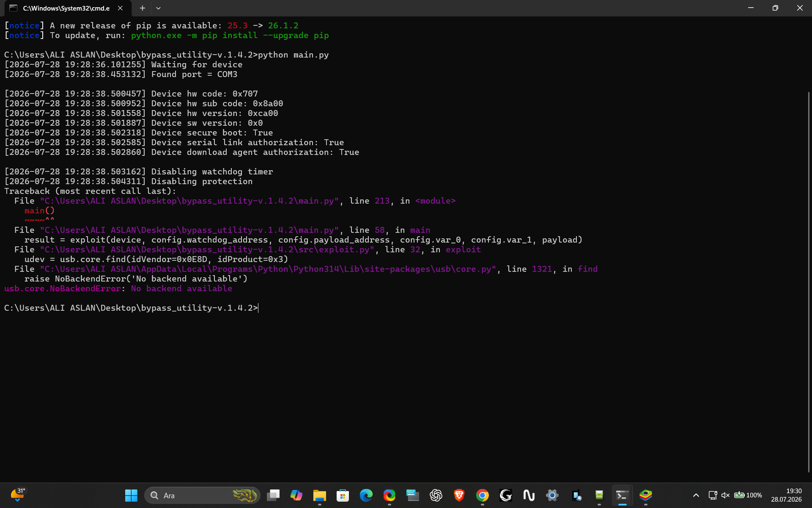Open Task View from the taskbar

click(x=273, y=495)
